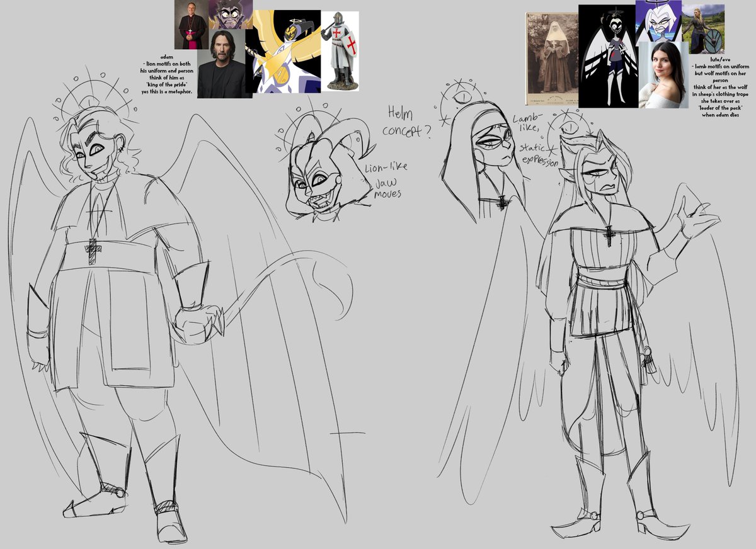This screenshot has width=756, height=549.
Task: Click the 'adam - lion motifs' typed note
Action: click(x=168, y=74)
